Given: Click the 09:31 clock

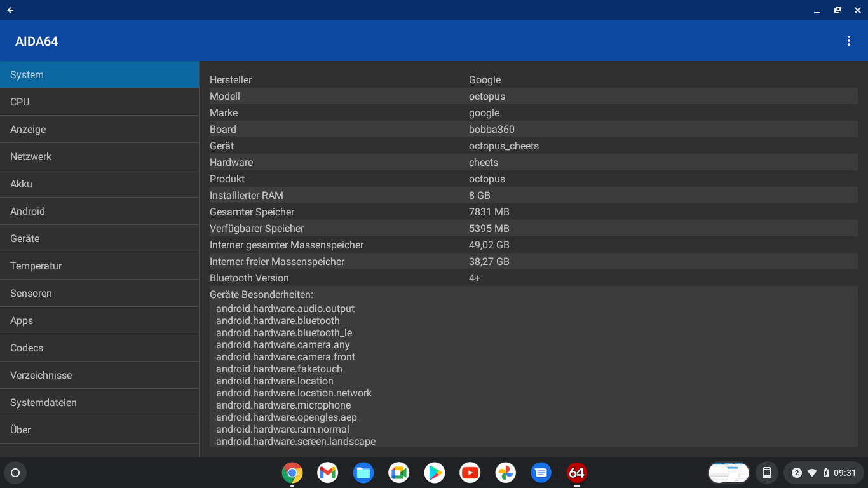Looking at the screenshot, I should click(845, 473).
